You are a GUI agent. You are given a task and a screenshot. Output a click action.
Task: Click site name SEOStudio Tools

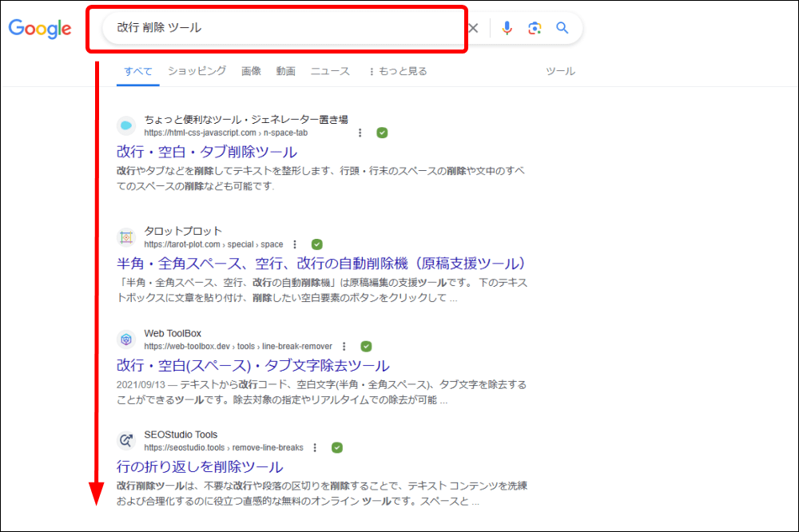click(x=181, y=435)
